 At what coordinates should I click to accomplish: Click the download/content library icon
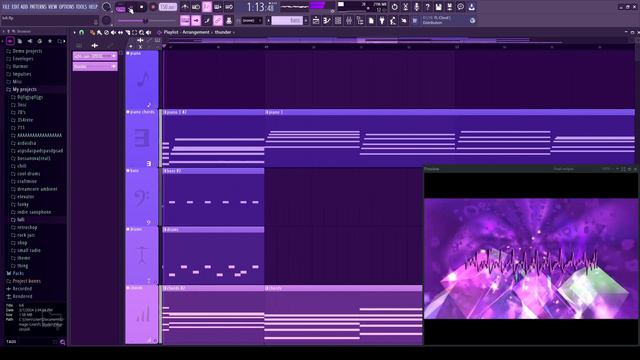(x=471, y=7)
